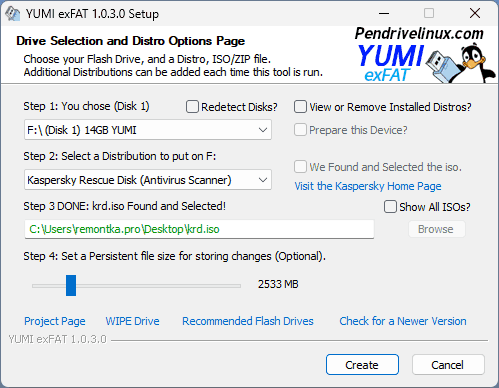Open the F:\ drive selection dropdown
The width and height of the screenshot is (499, 388).
(x=148, y=130)
